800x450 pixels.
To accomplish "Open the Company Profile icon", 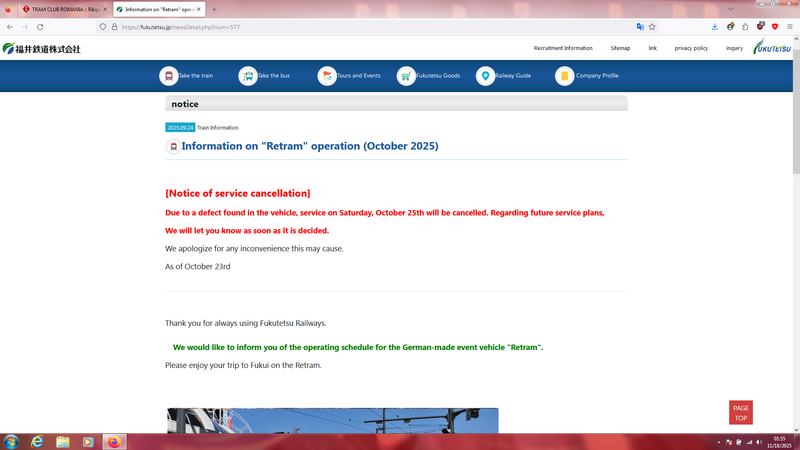I will [565, 76].
